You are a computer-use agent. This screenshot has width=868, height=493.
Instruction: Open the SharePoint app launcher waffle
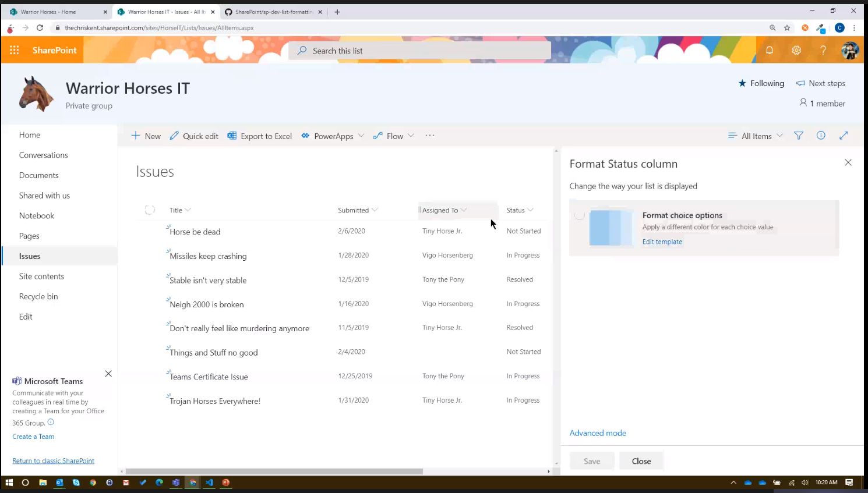pos(14,50)
